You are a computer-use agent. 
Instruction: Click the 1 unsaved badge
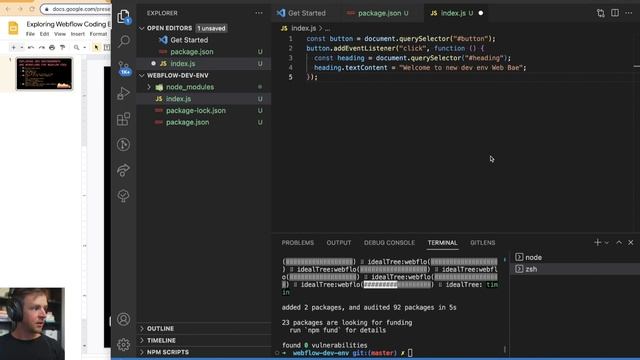(x=211, y=28)
